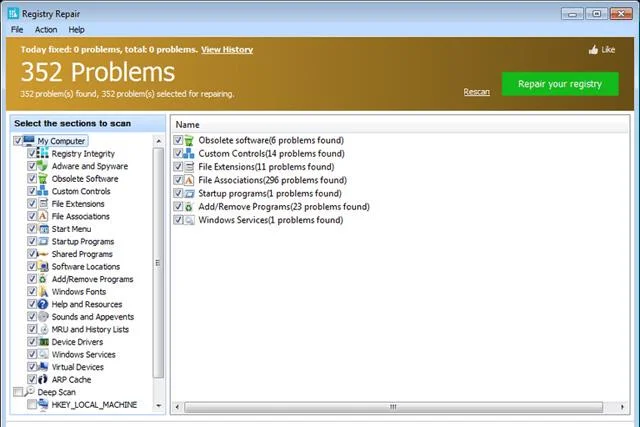The height and width of the screenshot is (427, 640).
Task: Enable the Deep Scan checkbox
Action: pyautogui.click(x=18, y=392)
